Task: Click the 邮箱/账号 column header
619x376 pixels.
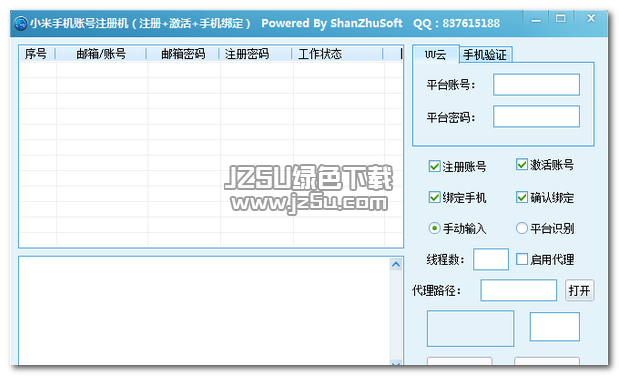Action: coord(101,54)
